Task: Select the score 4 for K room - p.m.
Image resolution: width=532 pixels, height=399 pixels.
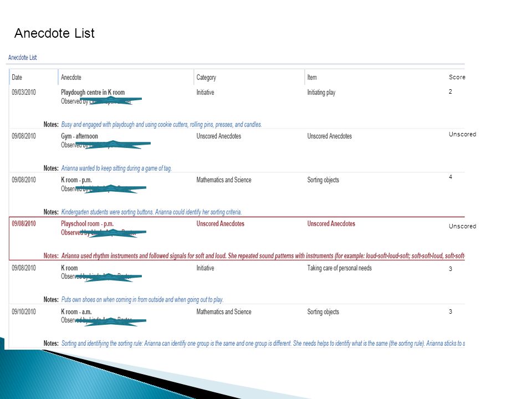Action: 450,177
